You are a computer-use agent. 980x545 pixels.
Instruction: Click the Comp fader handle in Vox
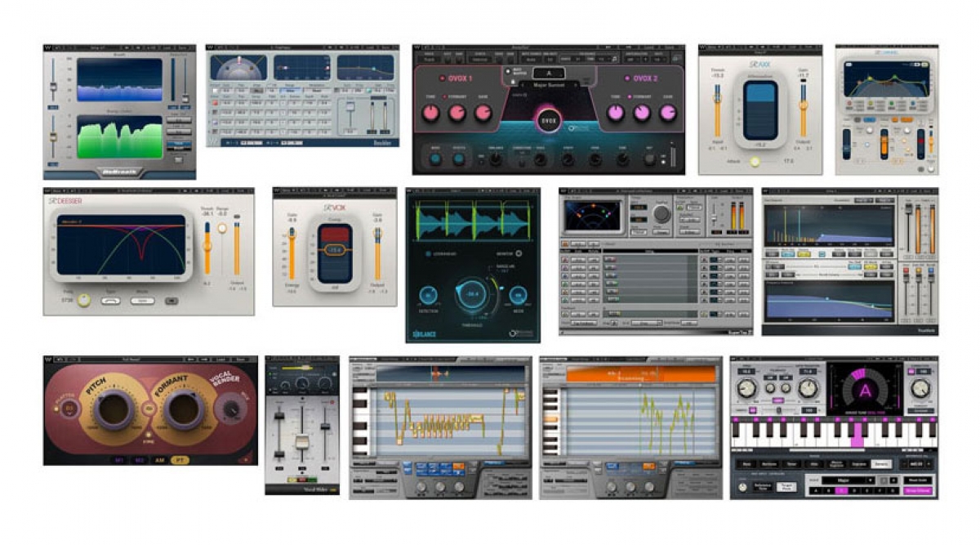click(335, 249)
